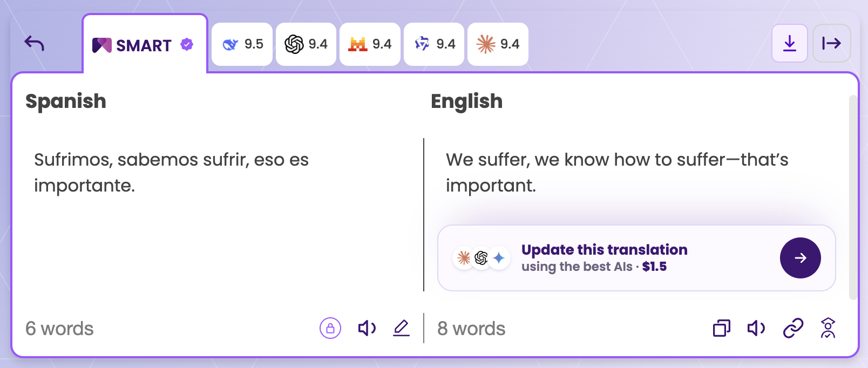Click the Update this translation arrow button
Screen dimensions: 868x368
coord(800,258)
